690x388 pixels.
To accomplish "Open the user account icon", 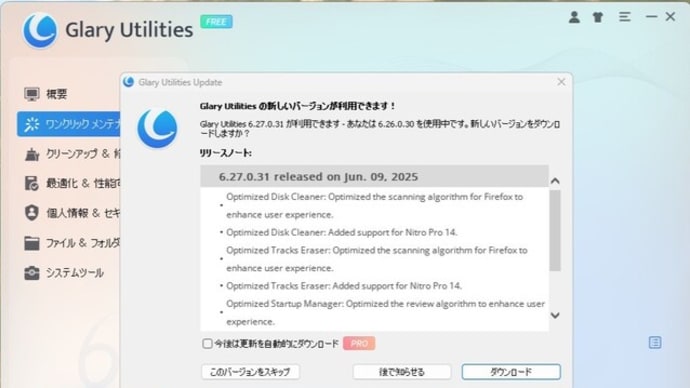I will [574, 17].
